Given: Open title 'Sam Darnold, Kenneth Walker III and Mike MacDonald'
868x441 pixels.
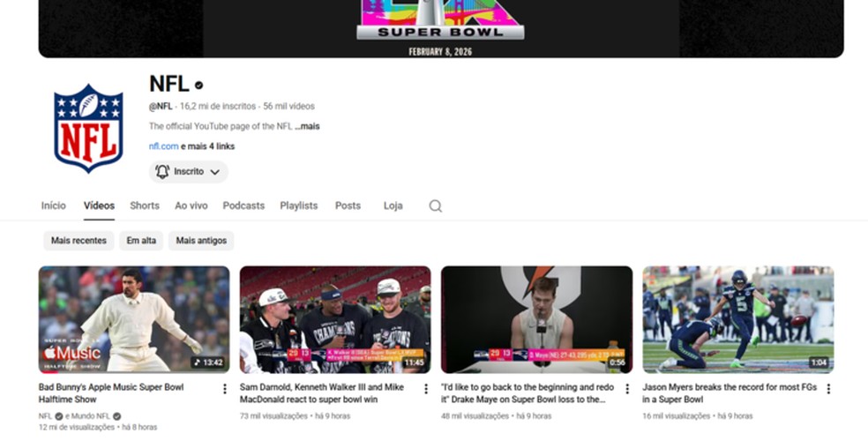Looking at the screenshot, I should [322, 393].
